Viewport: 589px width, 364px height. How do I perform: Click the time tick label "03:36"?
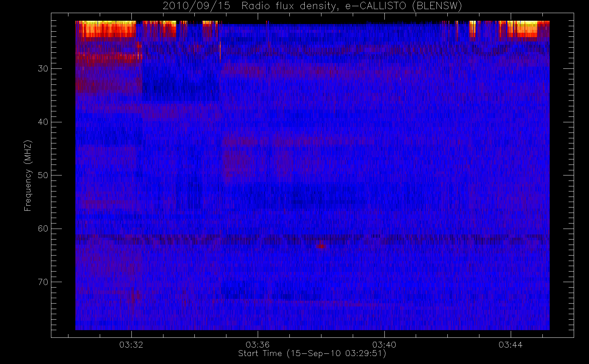point(258,345)
